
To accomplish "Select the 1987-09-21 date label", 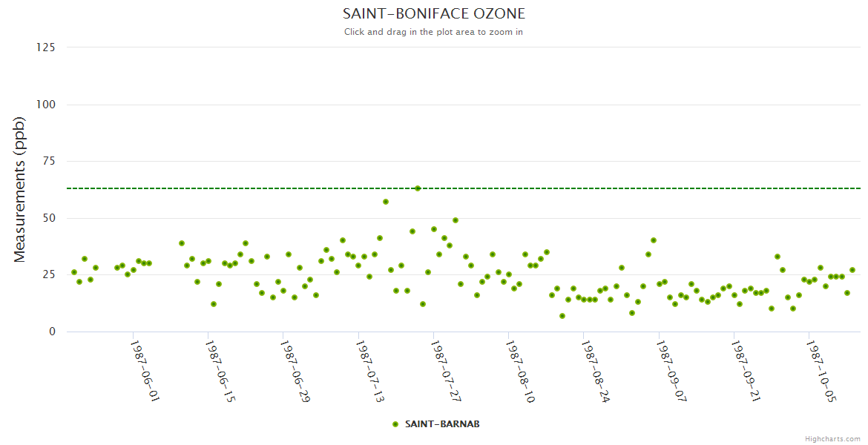I will 746,370.
